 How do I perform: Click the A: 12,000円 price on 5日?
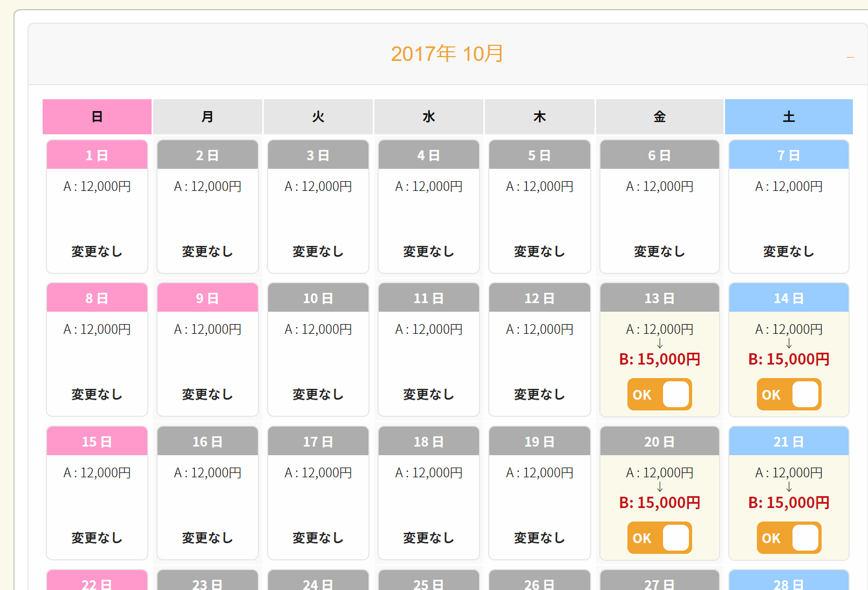[x=539, y=187]
